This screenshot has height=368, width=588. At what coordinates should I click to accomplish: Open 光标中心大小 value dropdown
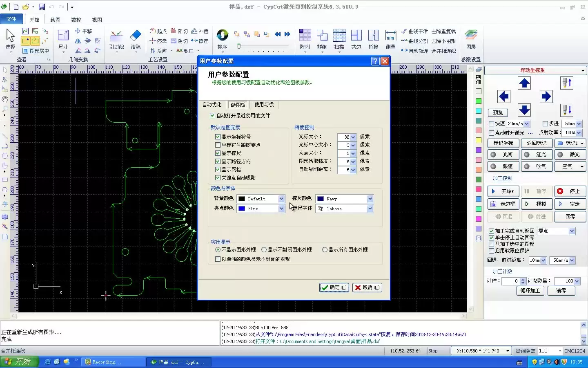[353, 145]
